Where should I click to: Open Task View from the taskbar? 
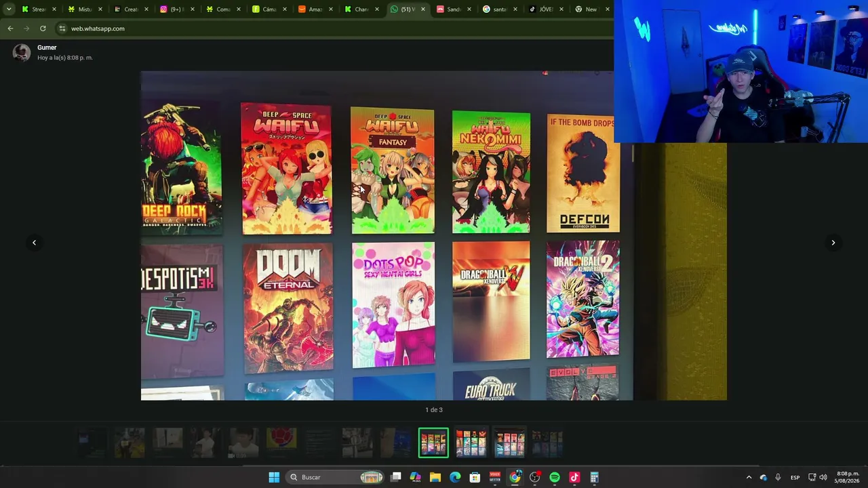[x=396, y=477]
